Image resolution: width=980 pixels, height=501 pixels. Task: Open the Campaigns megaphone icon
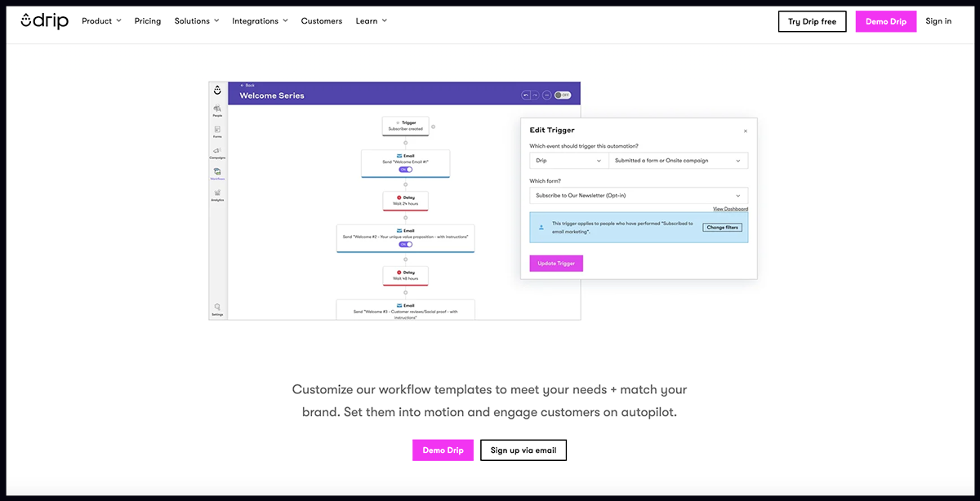coord(217,152)
